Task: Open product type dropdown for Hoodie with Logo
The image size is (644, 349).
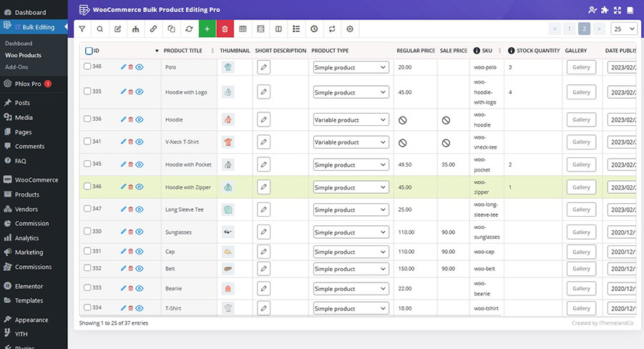Action: (351, 92)
